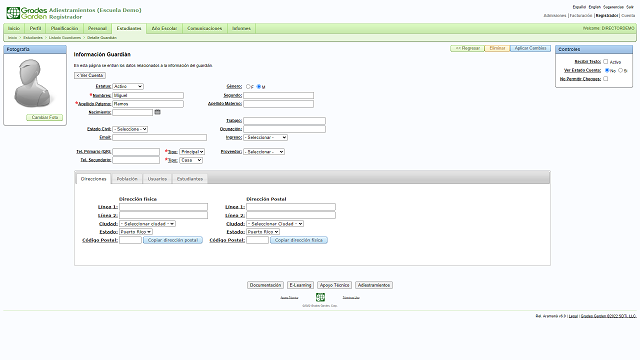The width and height of the screenshot is (640, 360).
Task: Click the Eliminar button
Action: coord(497,48)
